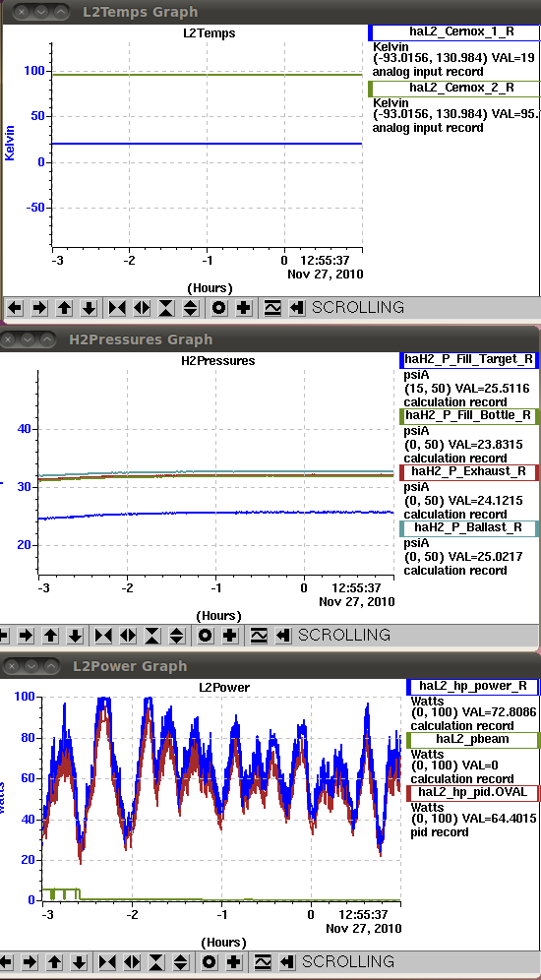Click circle auto-scale icon in H2Pressures toolbar

(x=206, y=636)
